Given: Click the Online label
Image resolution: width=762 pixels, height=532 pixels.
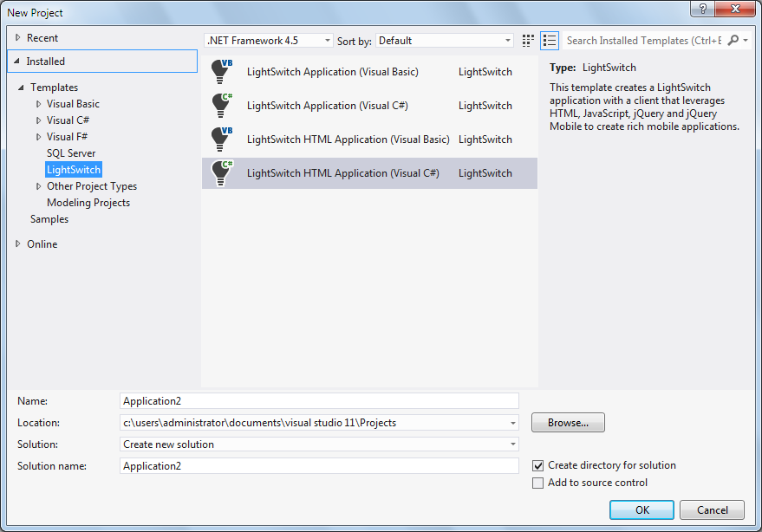Looking at the screenshot, I should pos(42,243).
